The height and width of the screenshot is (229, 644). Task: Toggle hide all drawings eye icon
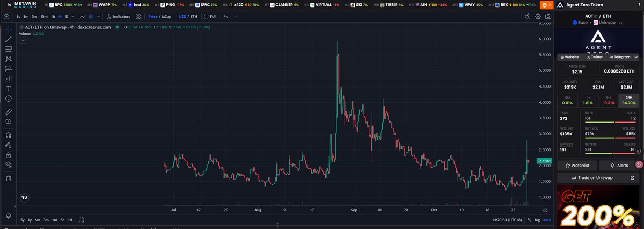(9, 164)
